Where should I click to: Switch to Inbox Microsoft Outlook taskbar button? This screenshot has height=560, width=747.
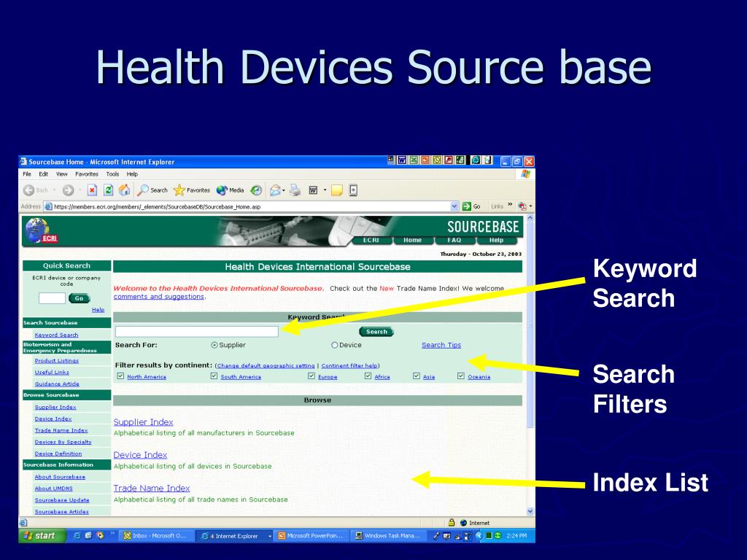[x=155, y=536]
